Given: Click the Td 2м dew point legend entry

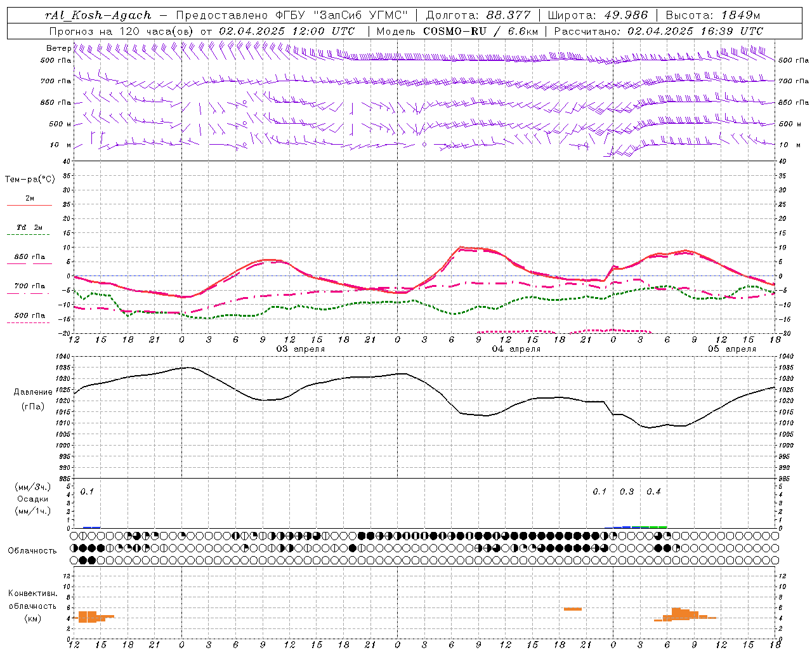Looking at the screenshot, I should tap(30, 227).
